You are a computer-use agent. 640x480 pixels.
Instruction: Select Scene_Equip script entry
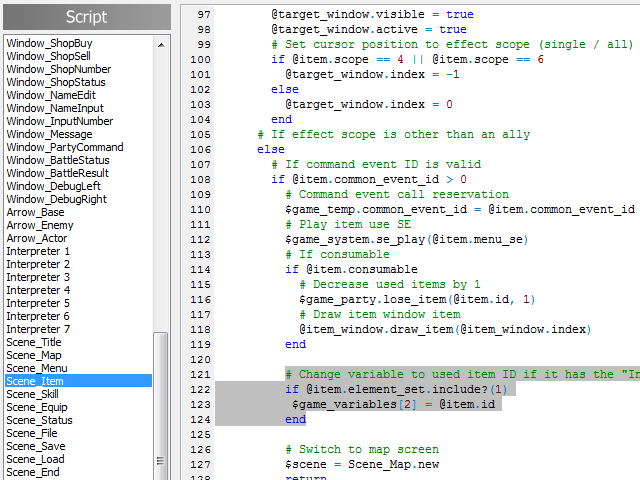[37, 407]
